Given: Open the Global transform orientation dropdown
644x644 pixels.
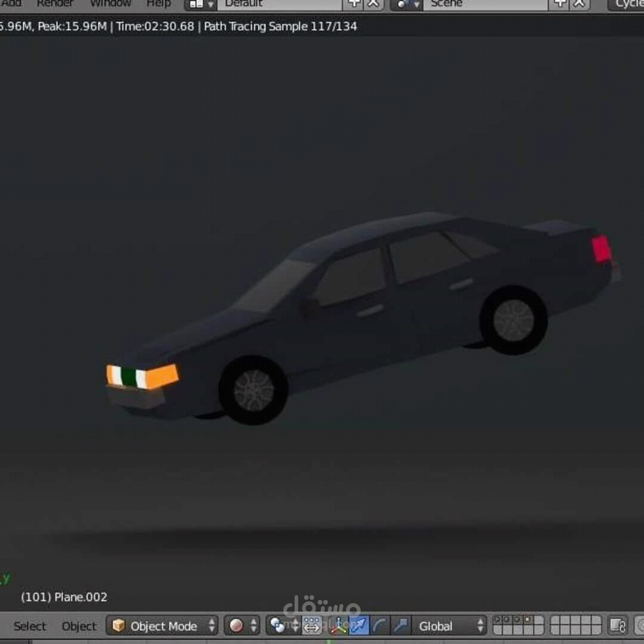Looking at the screenshot, I should pos(449,626).
